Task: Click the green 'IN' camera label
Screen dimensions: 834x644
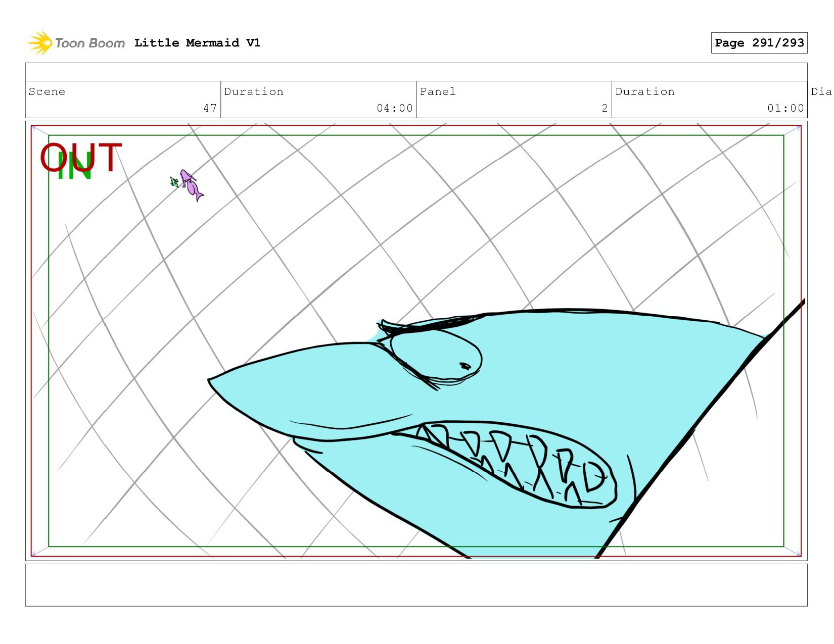Action: (75, 167)
